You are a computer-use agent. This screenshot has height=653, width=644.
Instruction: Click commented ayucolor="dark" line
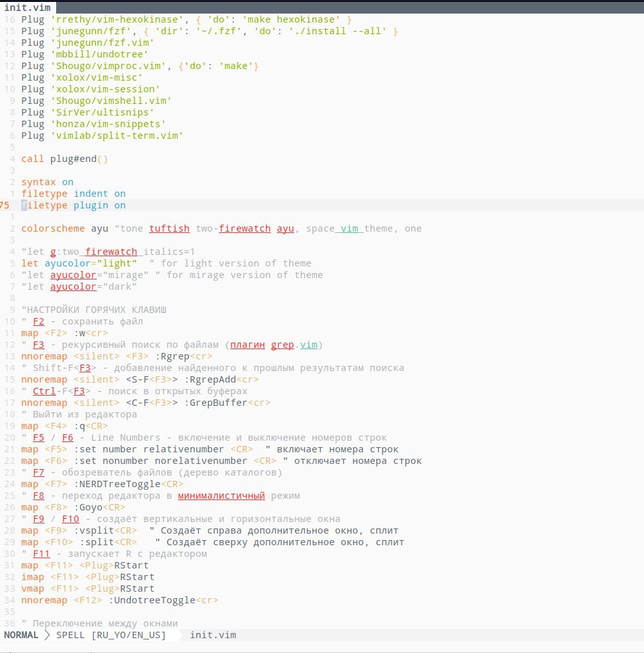(79, 287)
